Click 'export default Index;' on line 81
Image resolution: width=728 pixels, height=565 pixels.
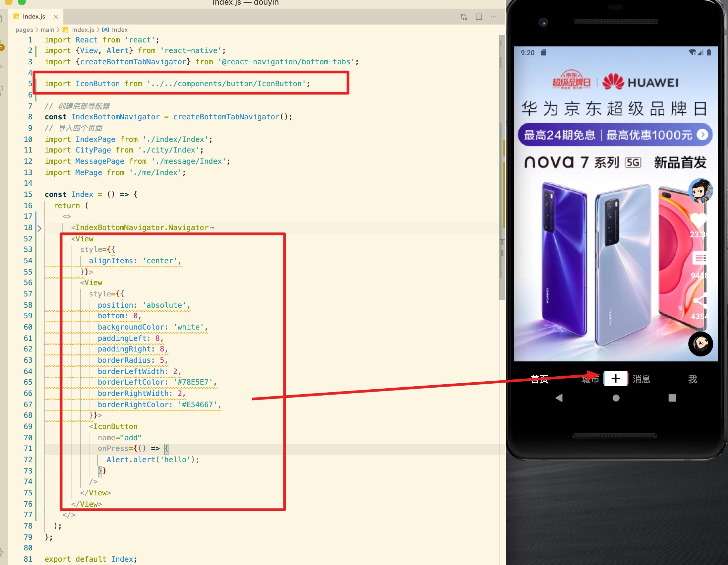pos(91,559)
